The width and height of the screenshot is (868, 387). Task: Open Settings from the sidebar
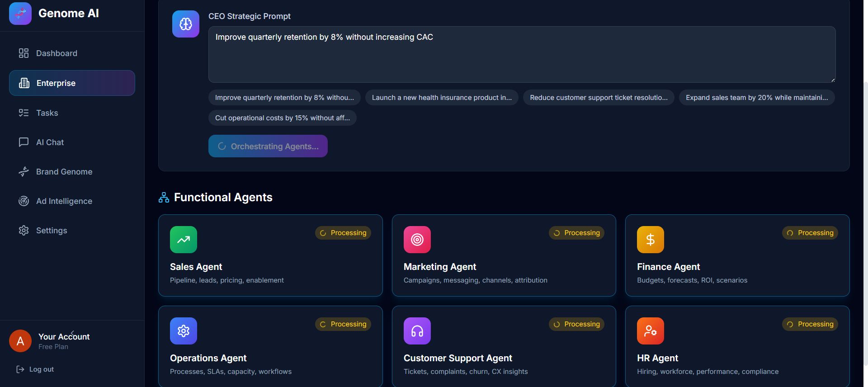click(x=72, y=231)
